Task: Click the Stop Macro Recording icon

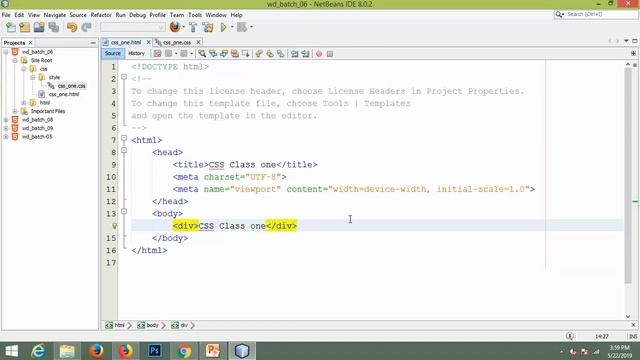Action: tap(330, 53)
